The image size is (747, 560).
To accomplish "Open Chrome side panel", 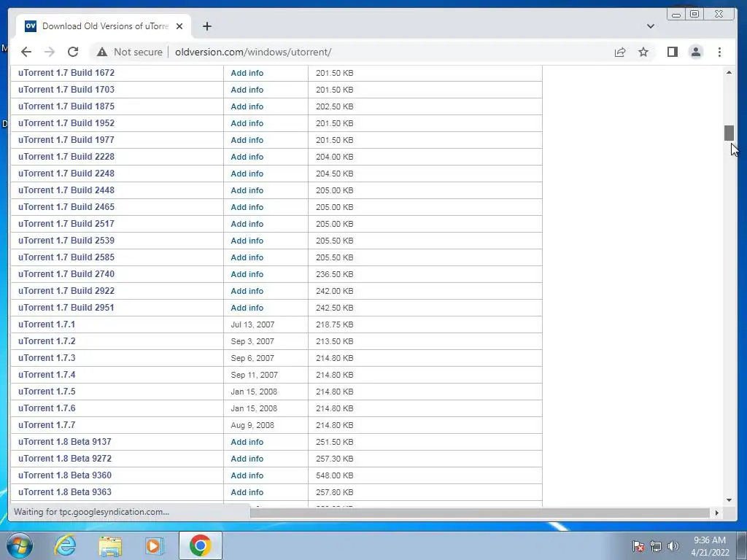I will click(x=672, y=52).
